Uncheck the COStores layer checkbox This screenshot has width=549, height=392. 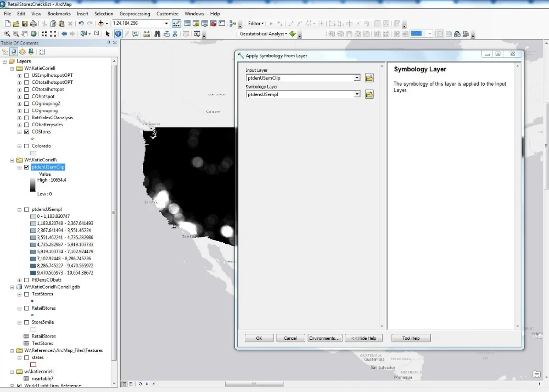(x=26, y=132)
